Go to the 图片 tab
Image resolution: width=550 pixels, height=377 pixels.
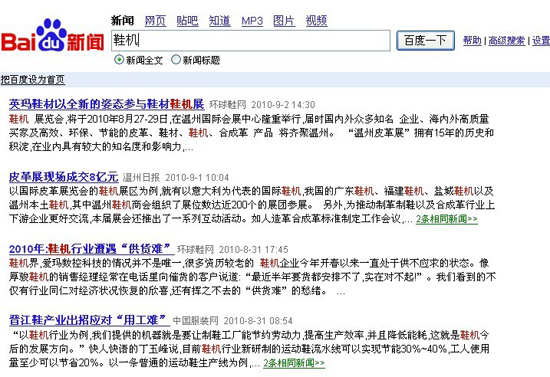[284, 21]
